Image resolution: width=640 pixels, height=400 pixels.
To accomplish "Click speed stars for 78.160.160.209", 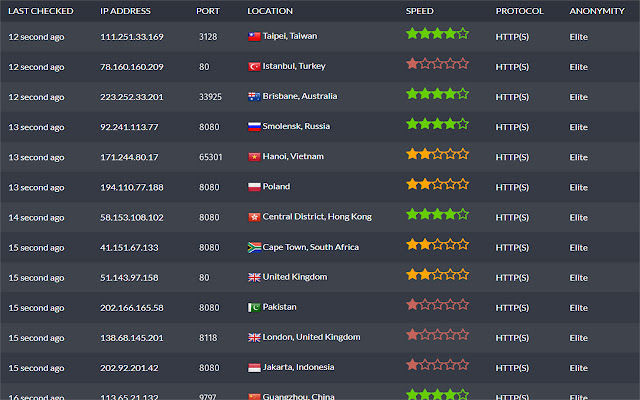I will click(x=437, y=64).
